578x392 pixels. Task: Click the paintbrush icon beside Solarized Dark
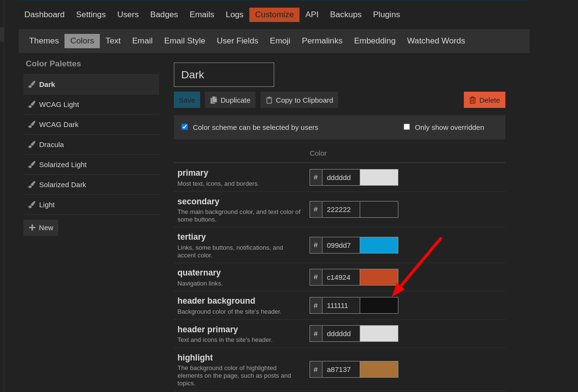click(x=32, y=184)
